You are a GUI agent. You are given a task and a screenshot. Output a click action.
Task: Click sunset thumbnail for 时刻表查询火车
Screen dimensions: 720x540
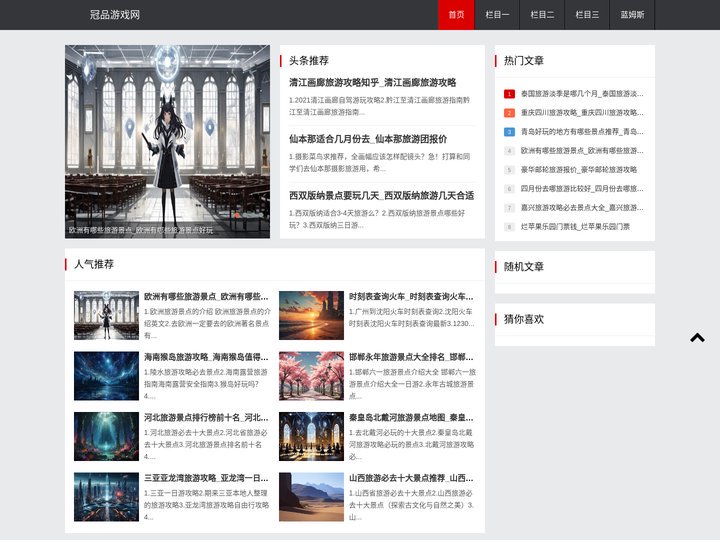pyautogui.click(x=311, y=315)
